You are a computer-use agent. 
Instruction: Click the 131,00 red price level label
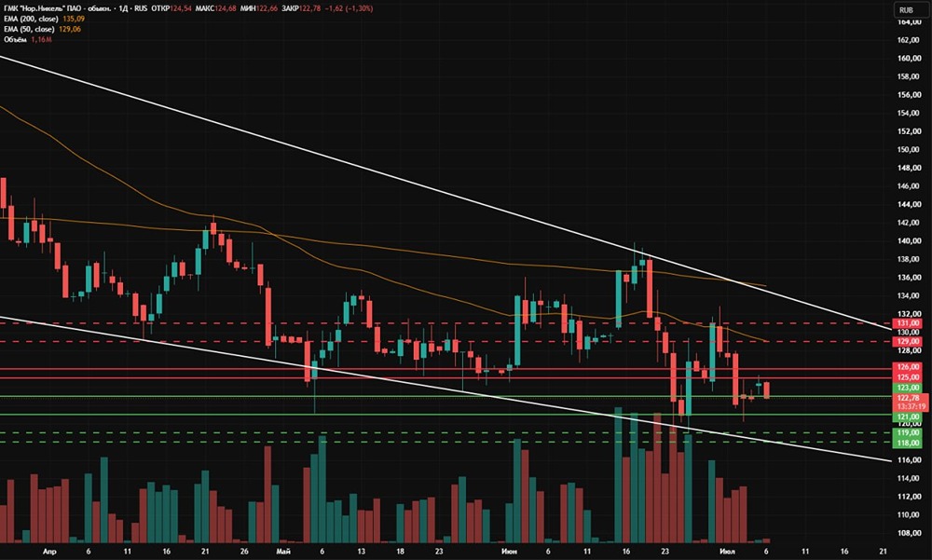(x=909, y=323)
